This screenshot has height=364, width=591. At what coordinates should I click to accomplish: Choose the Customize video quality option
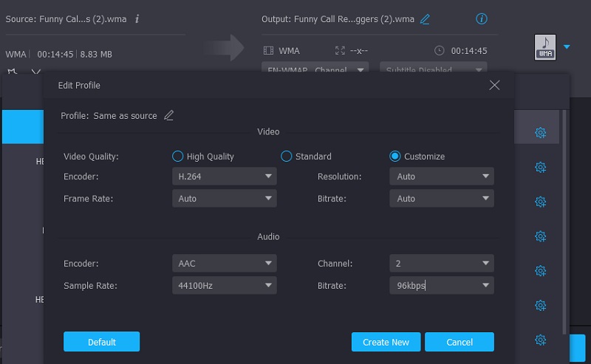point(395,157)
